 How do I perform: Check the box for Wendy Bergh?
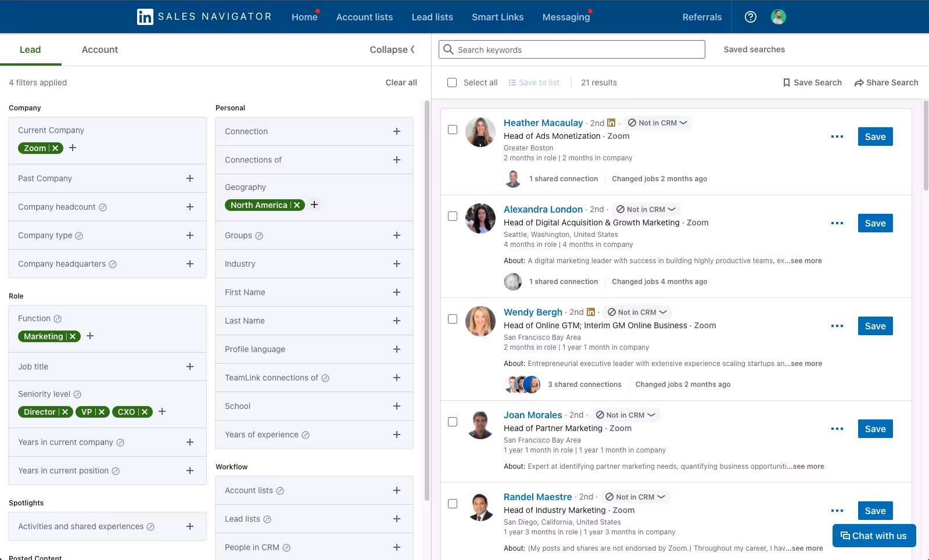pyautogui.click(x=453, y=319)
